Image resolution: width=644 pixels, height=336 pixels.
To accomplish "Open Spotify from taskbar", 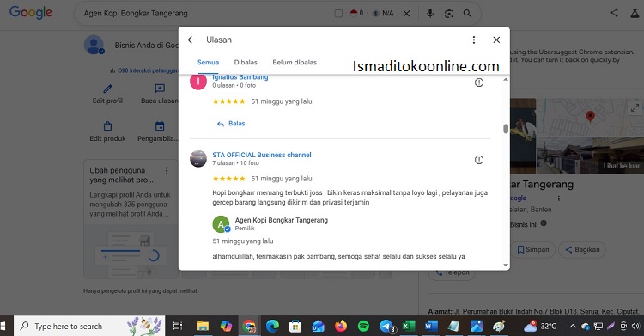I will click(363, 327).
